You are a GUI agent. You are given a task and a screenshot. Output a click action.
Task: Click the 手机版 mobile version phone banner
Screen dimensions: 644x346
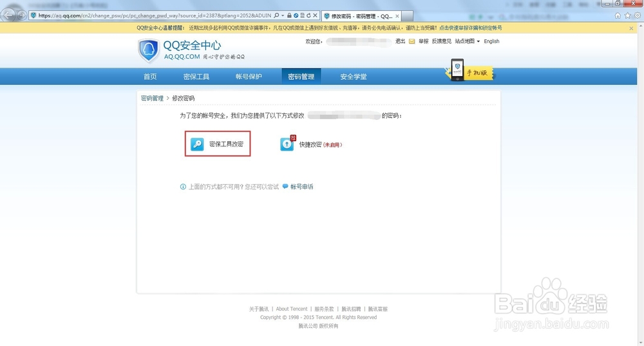click(469, 71)
